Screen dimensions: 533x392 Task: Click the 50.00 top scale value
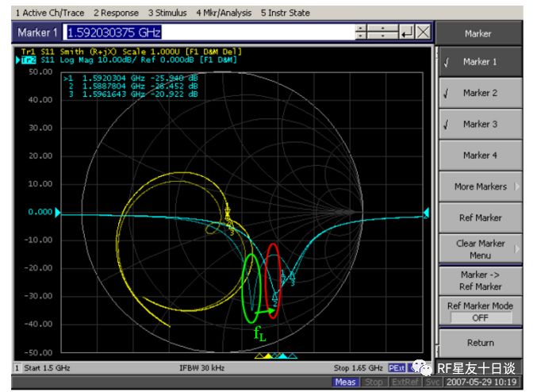click(x=40, y=72)
